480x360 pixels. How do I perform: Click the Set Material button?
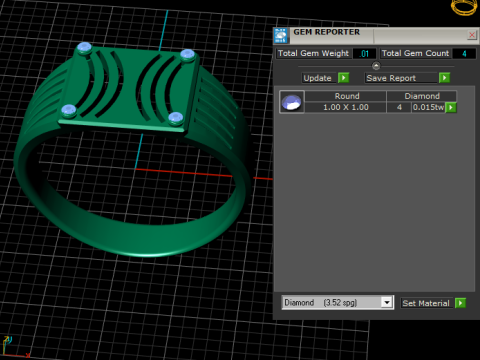(426, 303)
